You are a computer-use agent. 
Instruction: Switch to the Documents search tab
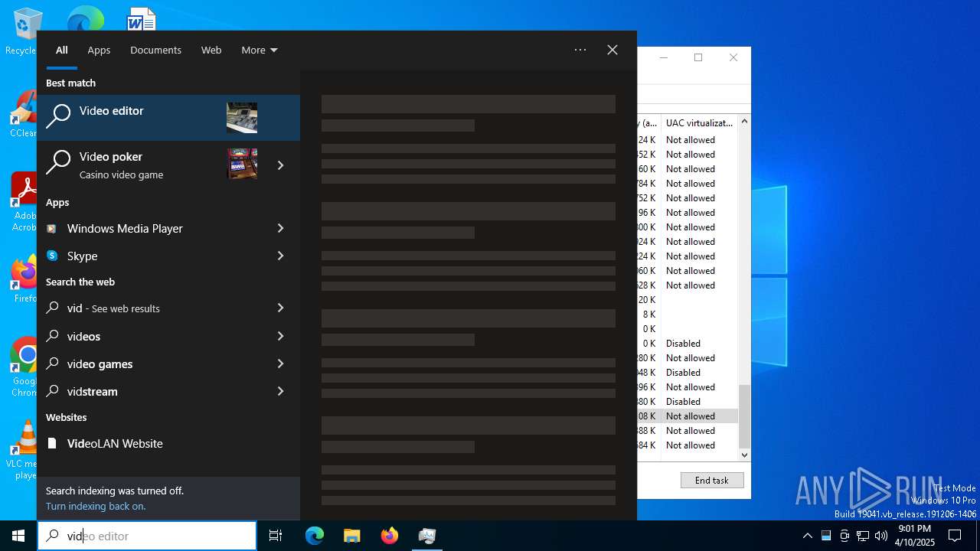click(x=155, y=50)
